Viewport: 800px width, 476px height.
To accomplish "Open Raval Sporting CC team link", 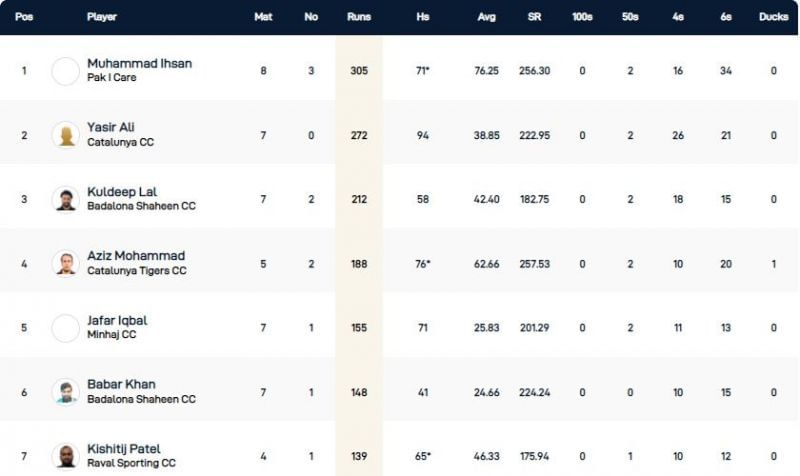I will click(129, 463).
